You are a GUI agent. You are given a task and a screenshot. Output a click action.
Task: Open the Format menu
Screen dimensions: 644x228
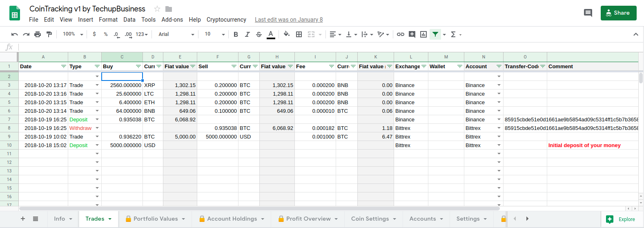click(108, 20)
